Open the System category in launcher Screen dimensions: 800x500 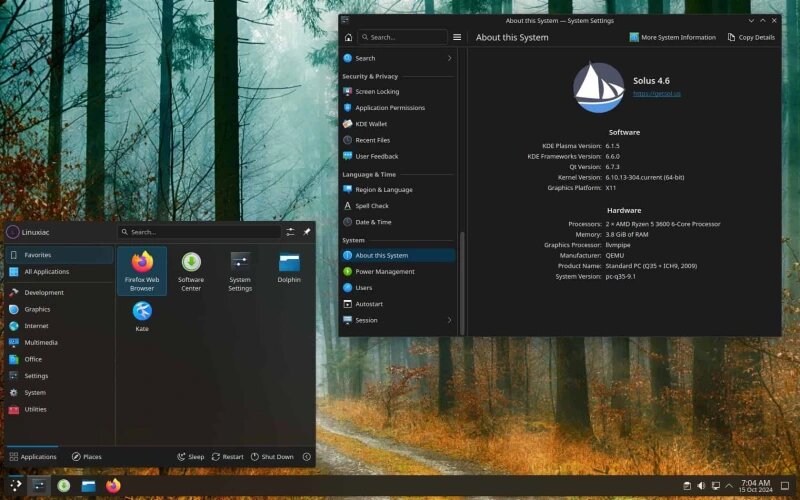pos(60,392)
